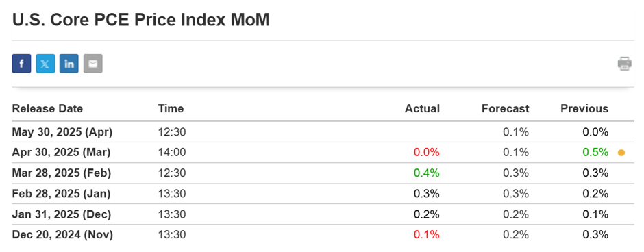Click the U.S. Core PCE Price Index title

pyautogui.click(x=141, y=20)
